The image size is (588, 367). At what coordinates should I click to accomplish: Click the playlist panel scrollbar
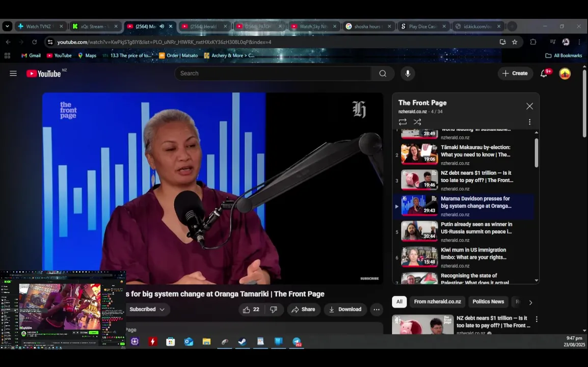tap(536, 153)
